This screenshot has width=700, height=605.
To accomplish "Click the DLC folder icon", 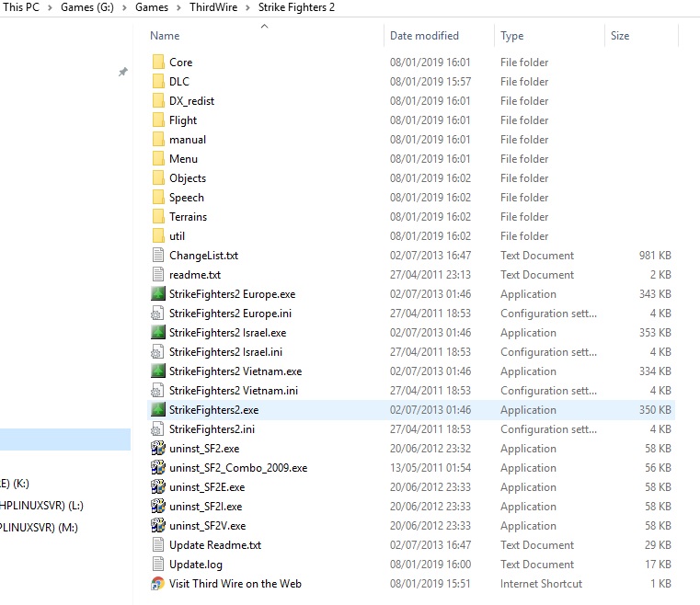I will (x=158, y=81).
